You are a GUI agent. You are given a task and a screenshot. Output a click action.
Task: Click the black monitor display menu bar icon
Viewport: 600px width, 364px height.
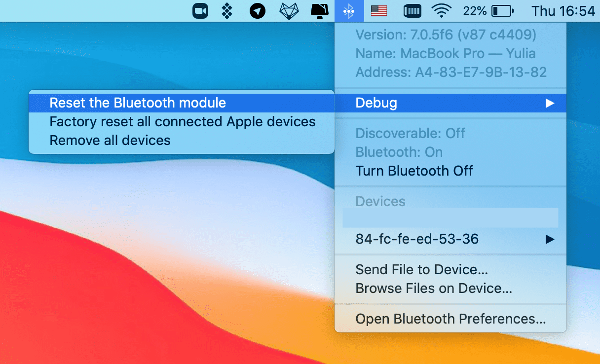tap(320, 11)
